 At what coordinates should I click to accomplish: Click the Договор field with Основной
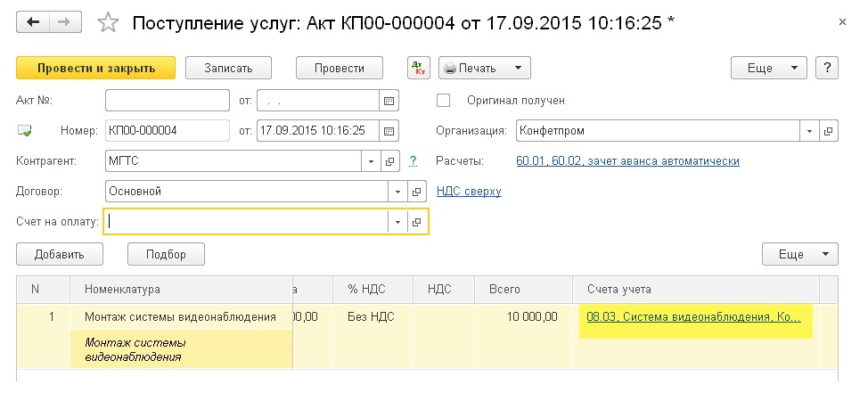(x=247, y=192)
